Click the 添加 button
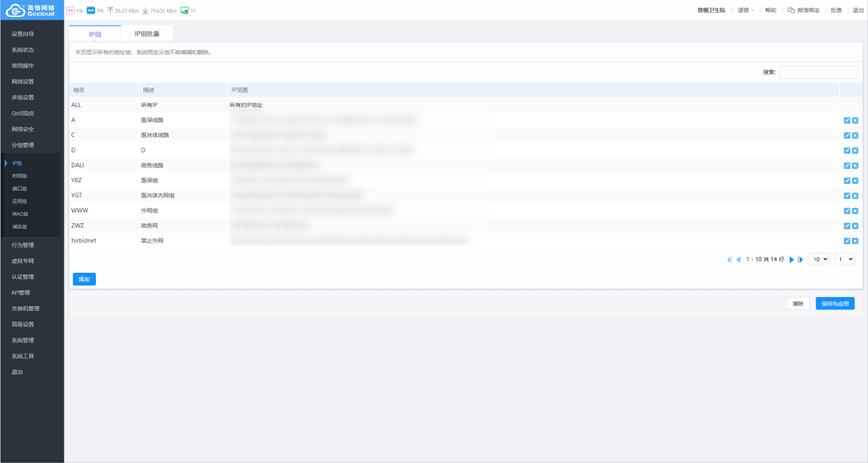The image size is (868, 463). point(84,279)
